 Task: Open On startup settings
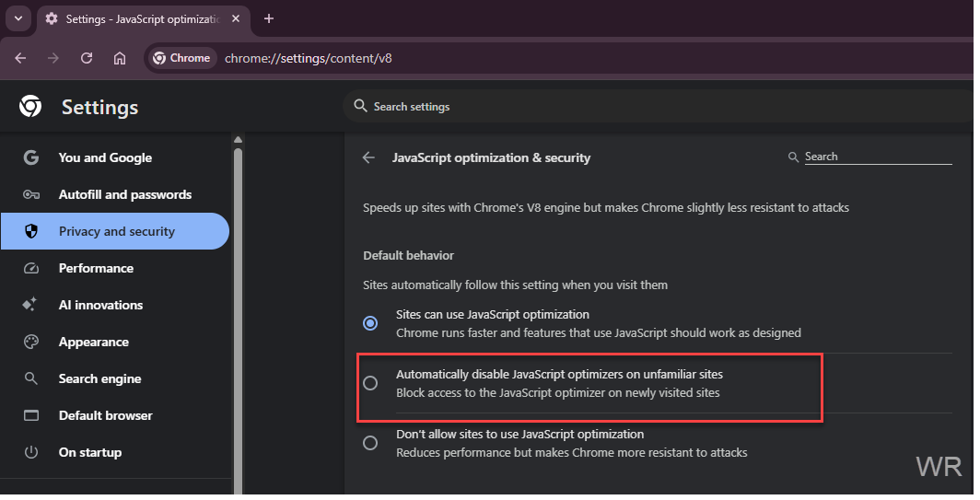tap(89, 452)
